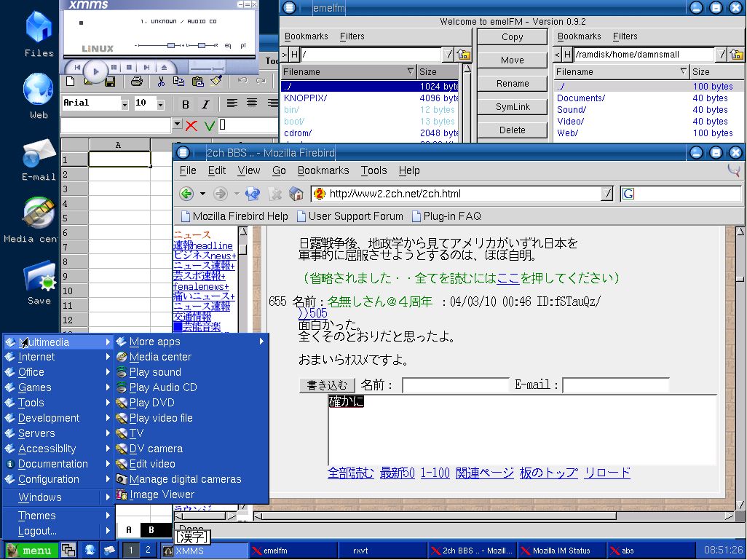Open the font size 10 dropdown
The width and height of the screenshot is (747, 560).
tap(161, 104)
